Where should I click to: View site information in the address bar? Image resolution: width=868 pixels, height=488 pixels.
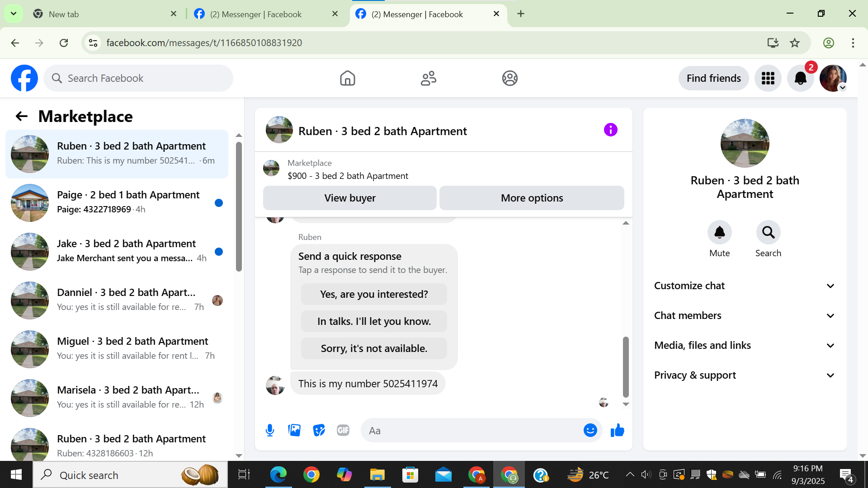pyautogui.click(x=93, y=43)
